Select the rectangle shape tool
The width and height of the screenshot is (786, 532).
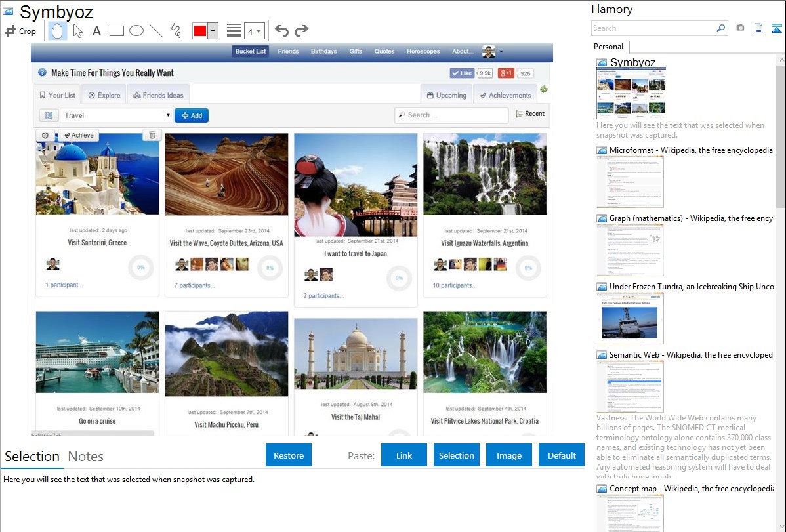pyautogui.click(x=116, y=31)
